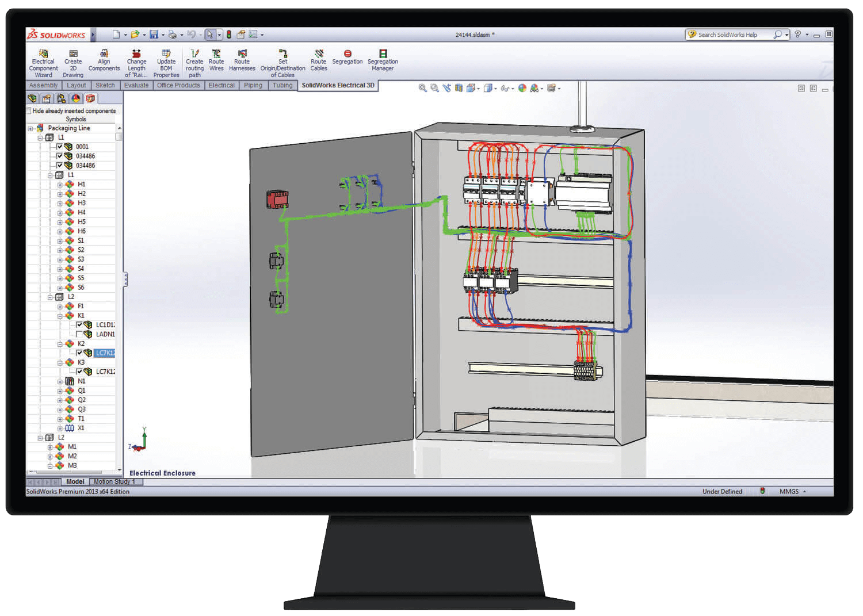Click the Edit Appearance color ball icon
Image resolution: width=863 pixels, height=616 pixels.
(522, 88)
